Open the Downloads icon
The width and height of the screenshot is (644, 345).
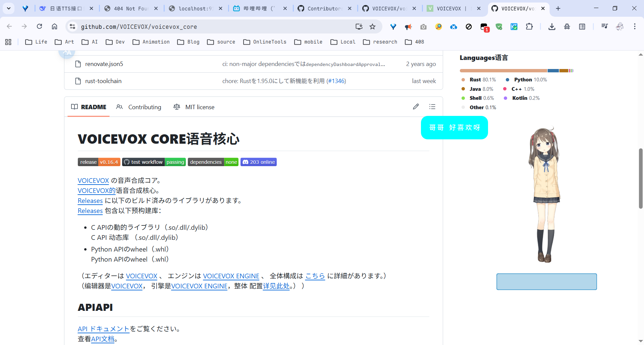tap(552, 26)
